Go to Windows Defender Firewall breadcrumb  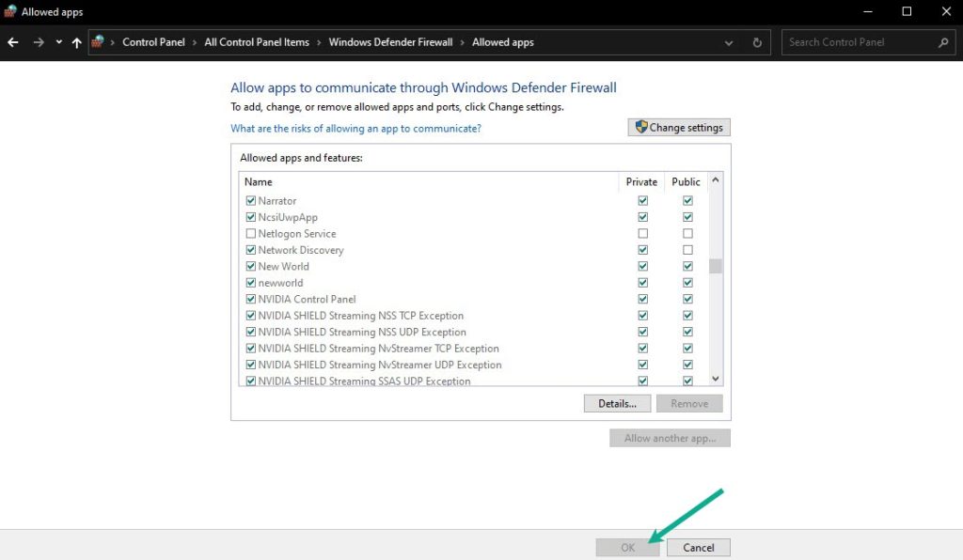point(390,42)
